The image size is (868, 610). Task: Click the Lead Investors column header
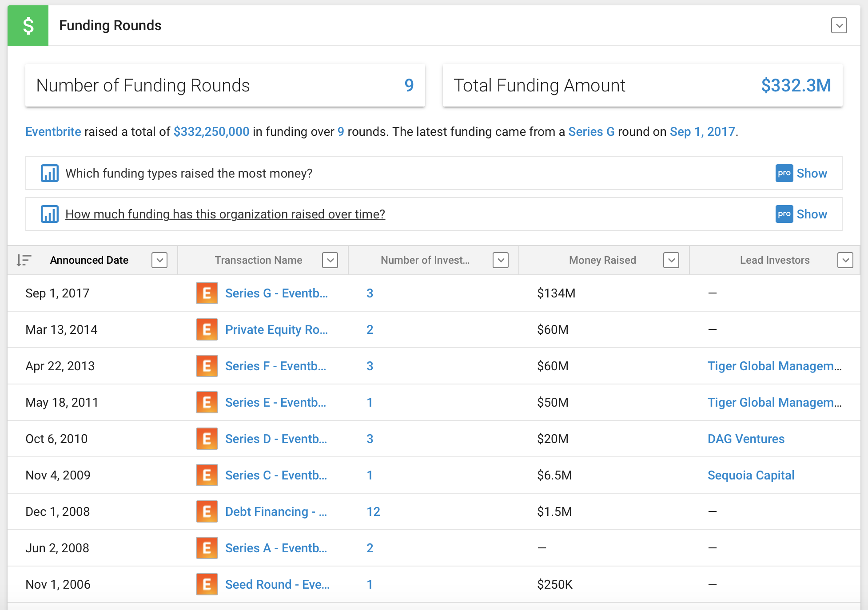(x=775, y=260)
